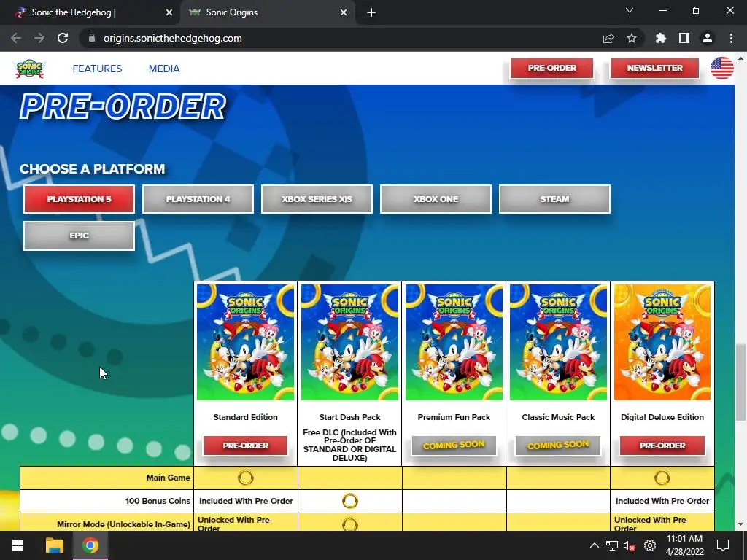This screenshot has height=560, width=747.
Task: Open the notification center icon
Action: click(x=723, y=545)
